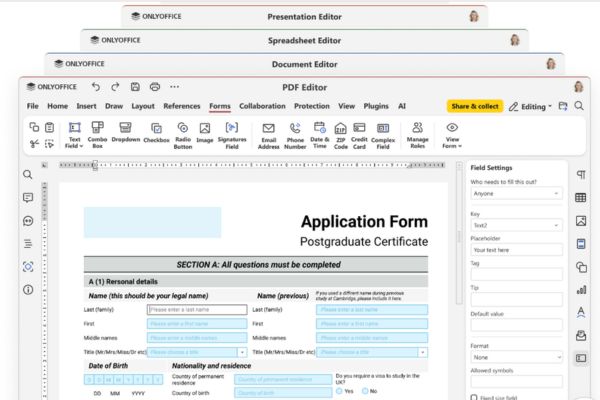Switch to the Insert tab
The width and height of the screenshot is (600, 400).
86,106
